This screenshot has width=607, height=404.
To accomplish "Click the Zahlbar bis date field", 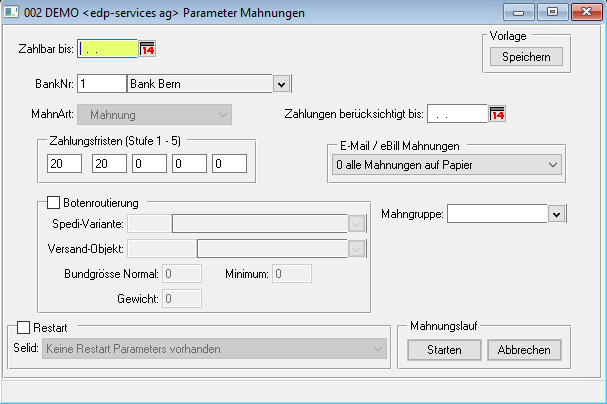I will click(107, 48).
